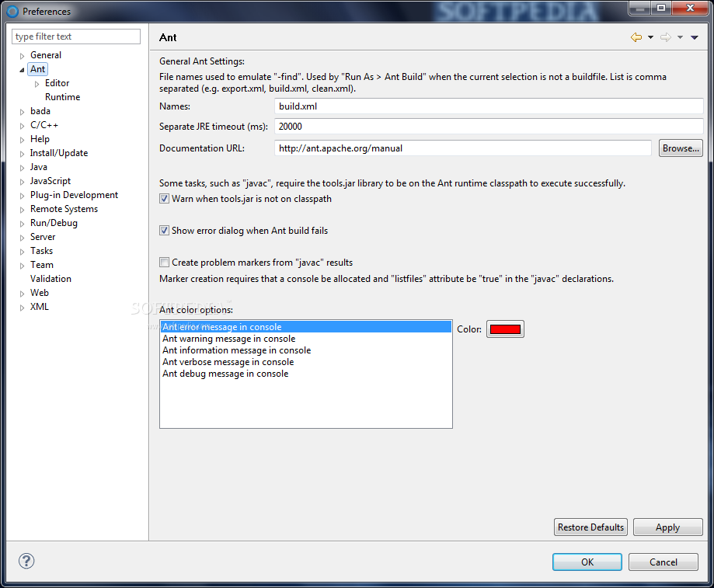Viewport: 714px width, 588px height.
Task: Click the Documentation URL field
Action: tap(462, 148)
